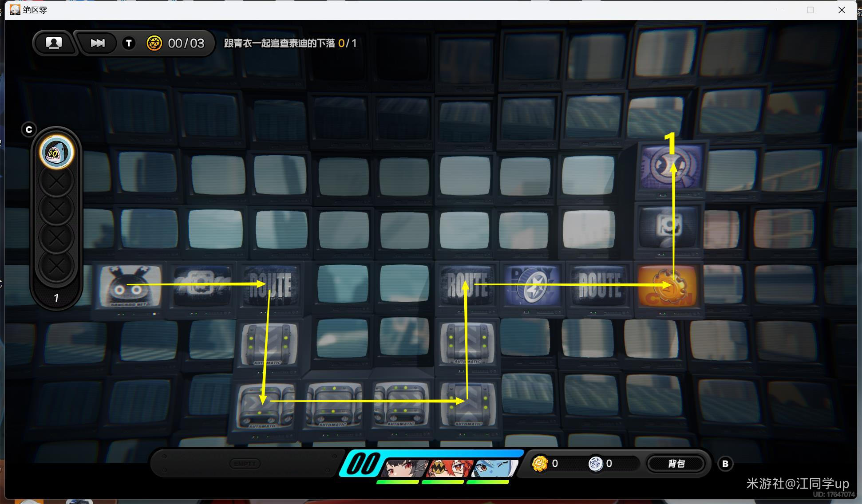This screenshot has height=504, width=862.
Task: Click the gold coin currency icon at bottom
Action: [x=540, y=464]
